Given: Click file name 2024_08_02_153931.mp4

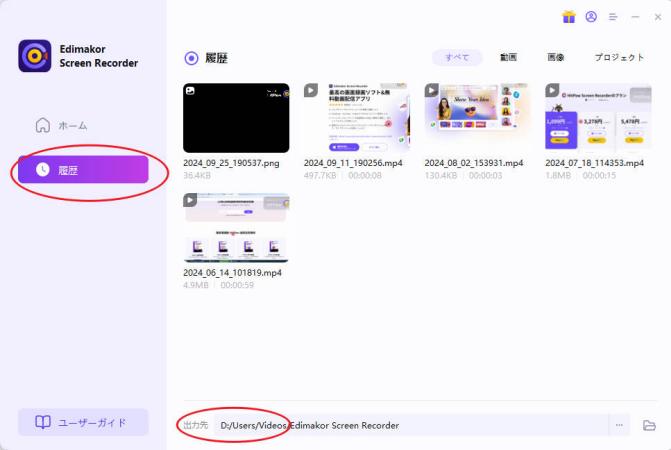Looking at the screenshot, I should [474, 163].
